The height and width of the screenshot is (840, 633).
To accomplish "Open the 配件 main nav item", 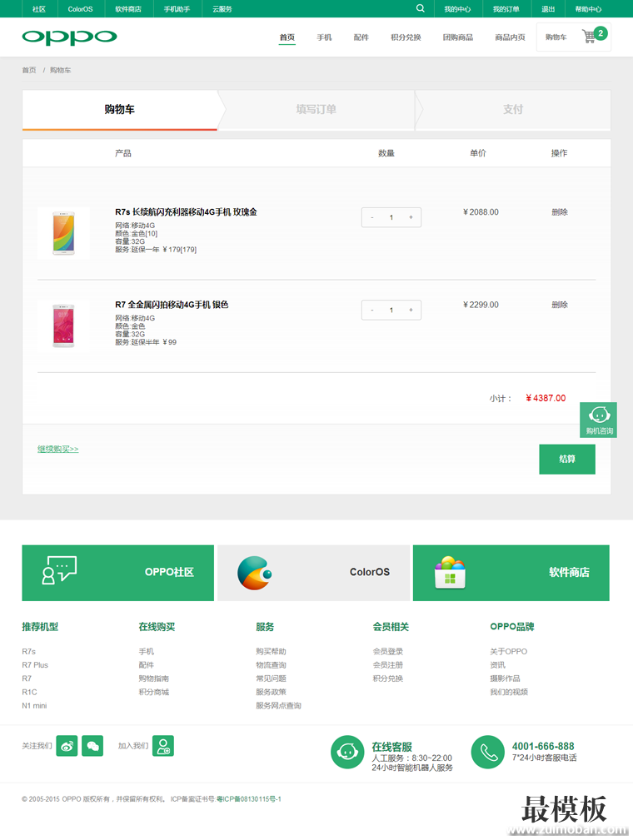I will 361,37.
